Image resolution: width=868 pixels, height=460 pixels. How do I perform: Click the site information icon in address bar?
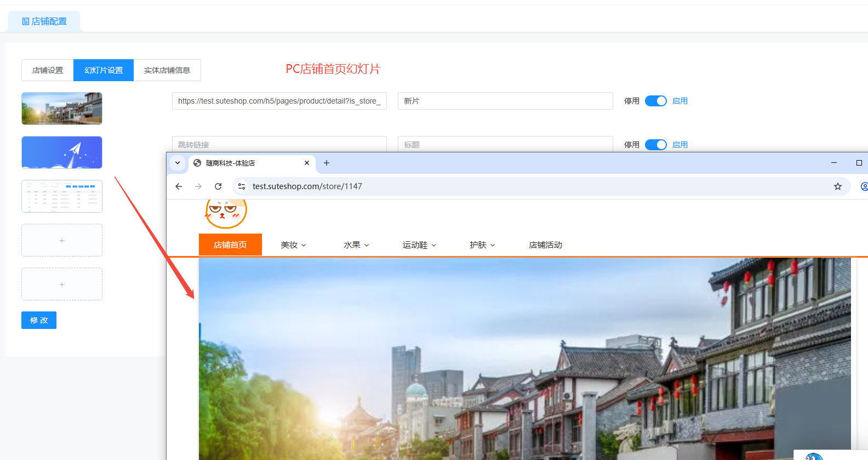pos(242,186)
